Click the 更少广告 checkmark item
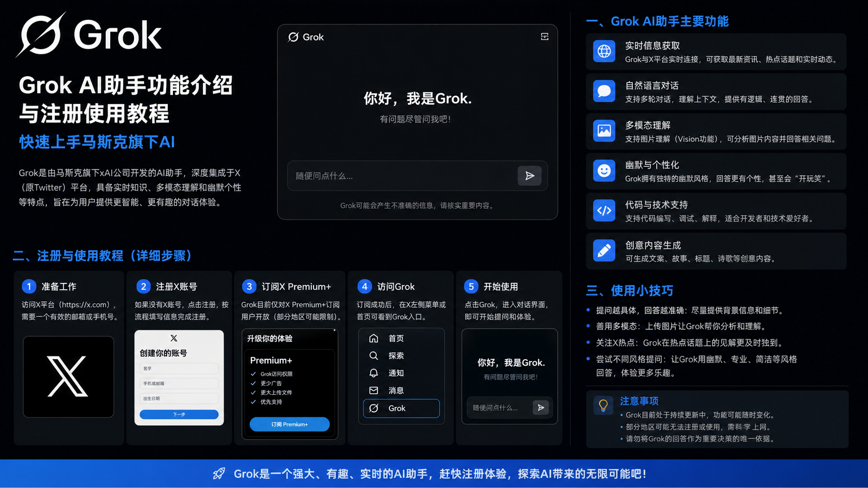 (x=266, y=384)
